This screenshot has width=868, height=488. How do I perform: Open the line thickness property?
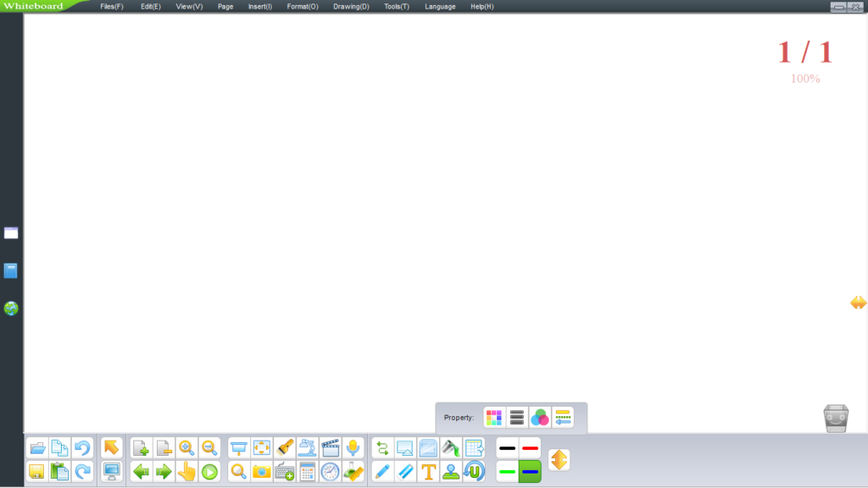click(x=517, y=417)
